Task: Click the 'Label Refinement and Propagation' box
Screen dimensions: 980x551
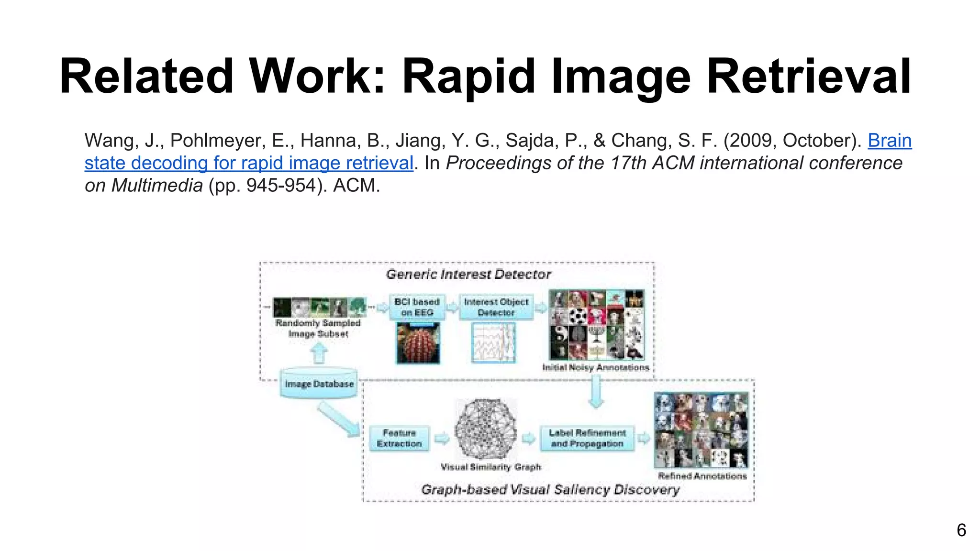Action: pos(587,438)
